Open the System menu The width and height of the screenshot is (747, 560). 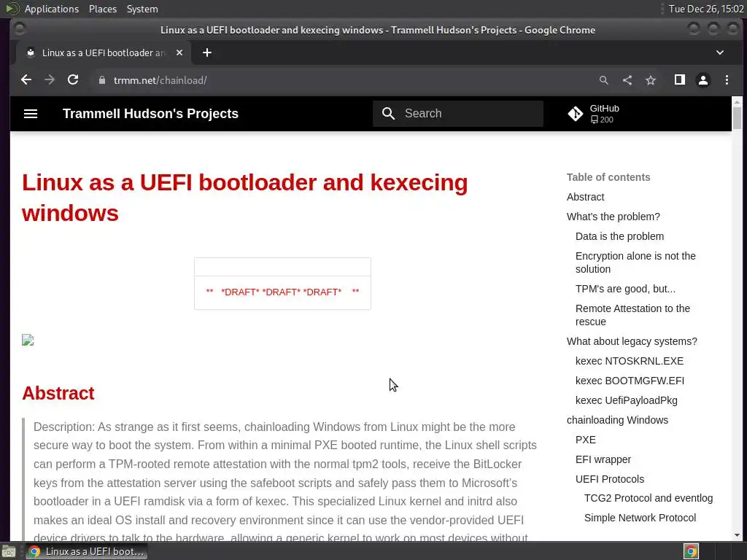pyautogui.click(x=142, y=9)
